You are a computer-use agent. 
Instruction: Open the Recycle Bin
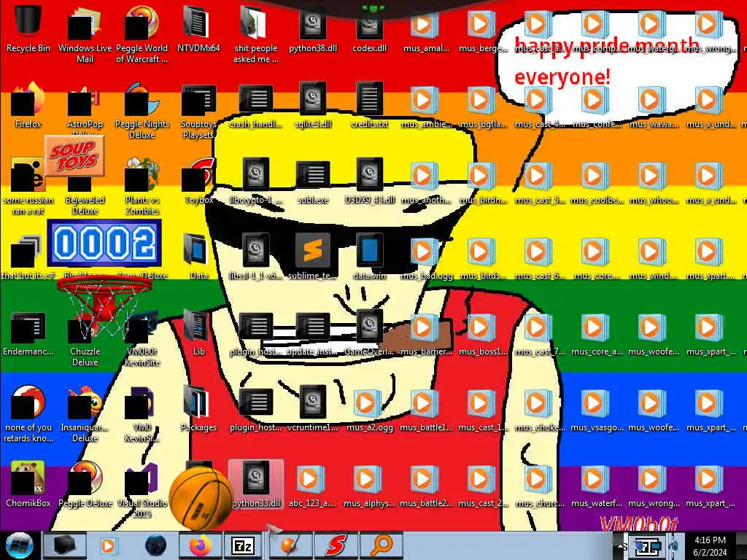click(28, 28)
